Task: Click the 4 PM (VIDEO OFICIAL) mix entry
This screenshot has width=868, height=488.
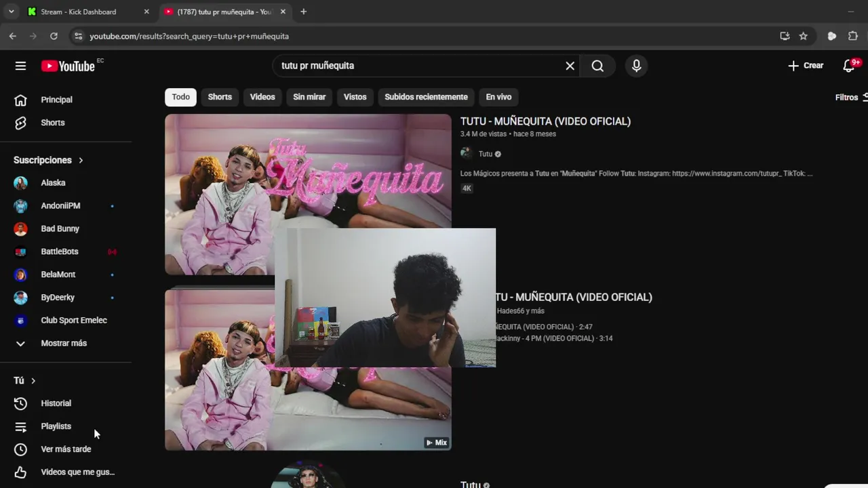Action: coord(554,338)
